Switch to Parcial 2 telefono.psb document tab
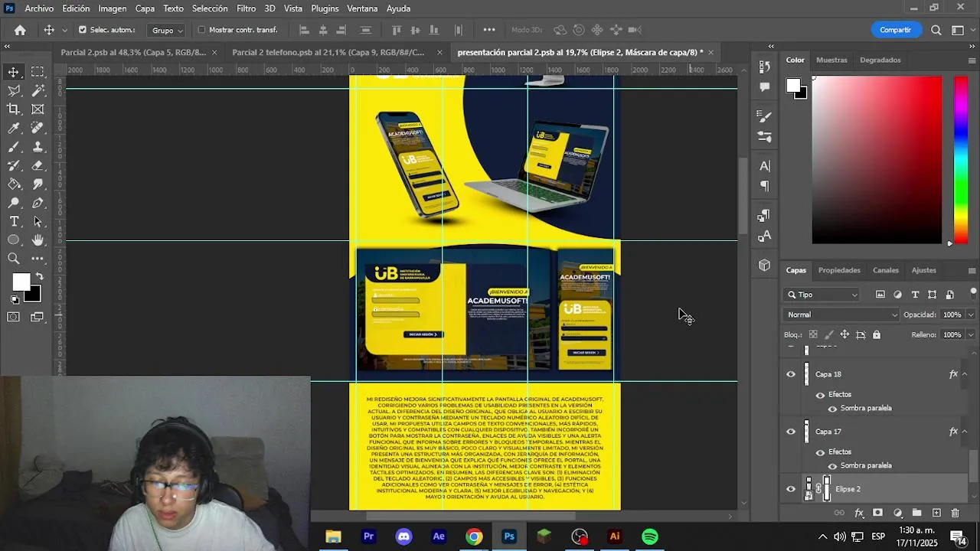This screenshot has height=551, width=980. (x=328, y=53)
